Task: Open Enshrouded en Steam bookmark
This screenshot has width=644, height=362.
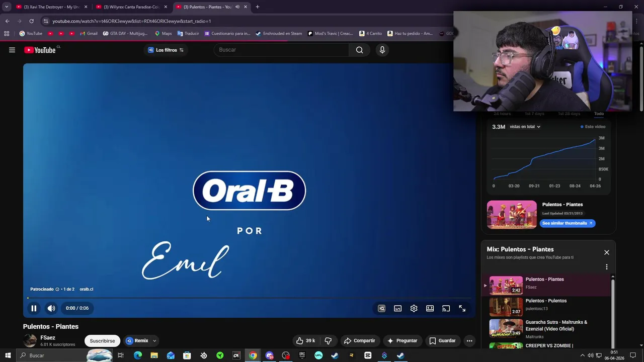Action: tap(279, 34)
